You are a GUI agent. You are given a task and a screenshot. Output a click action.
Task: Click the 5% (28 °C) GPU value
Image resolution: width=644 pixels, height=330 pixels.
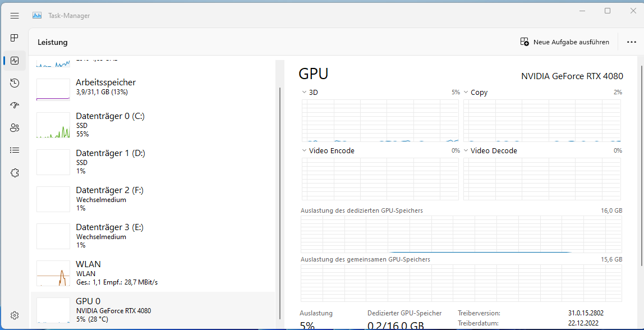click(x=93, y=319)
